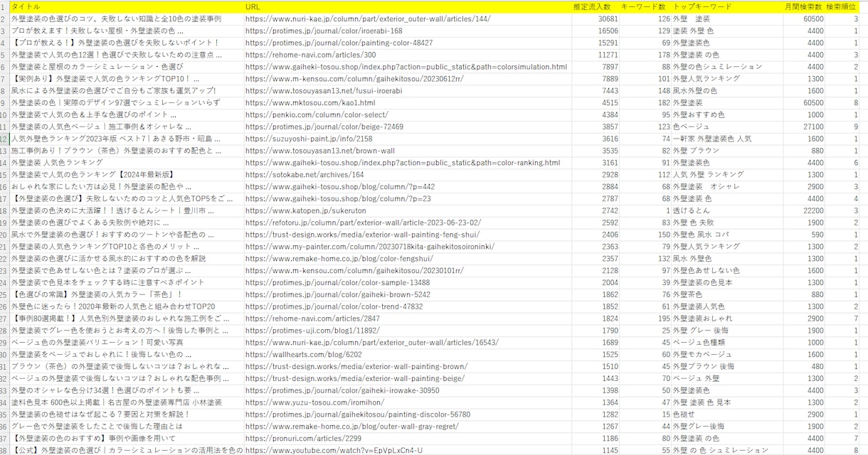Screen dimensions: 868x455
Task: Click the キーワード数 header cell
Action: (646, 6)
